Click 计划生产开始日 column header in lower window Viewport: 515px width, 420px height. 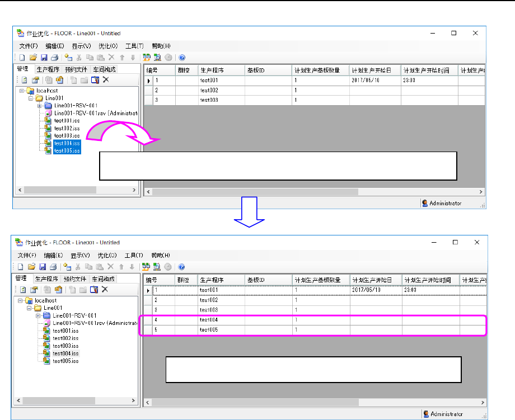click(376, 280)
